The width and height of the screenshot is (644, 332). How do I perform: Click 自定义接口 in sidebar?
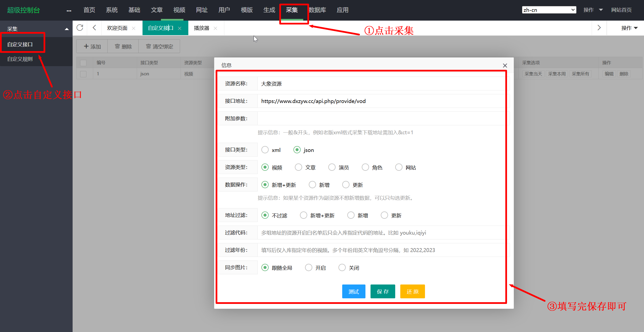(20, 44)
